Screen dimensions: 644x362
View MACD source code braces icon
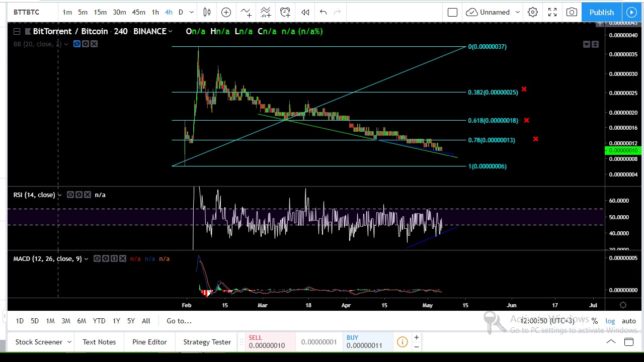click(114, 258)
